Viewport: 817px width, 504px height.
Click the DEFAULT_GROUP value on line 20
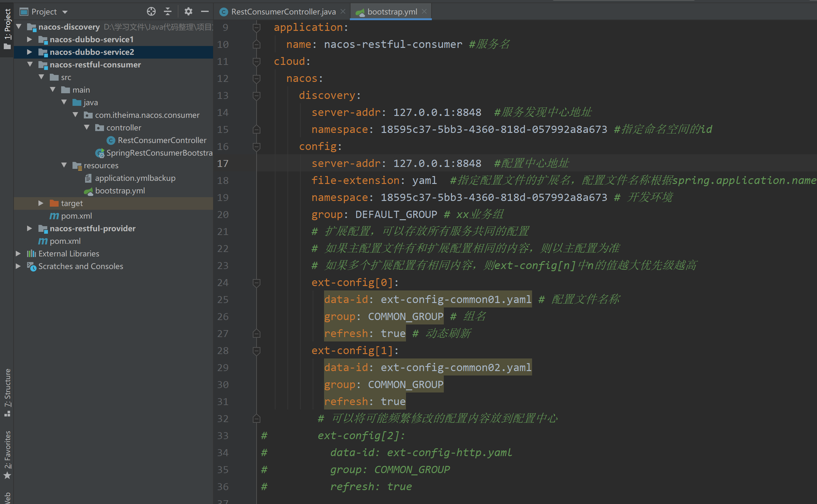[396, 214]
